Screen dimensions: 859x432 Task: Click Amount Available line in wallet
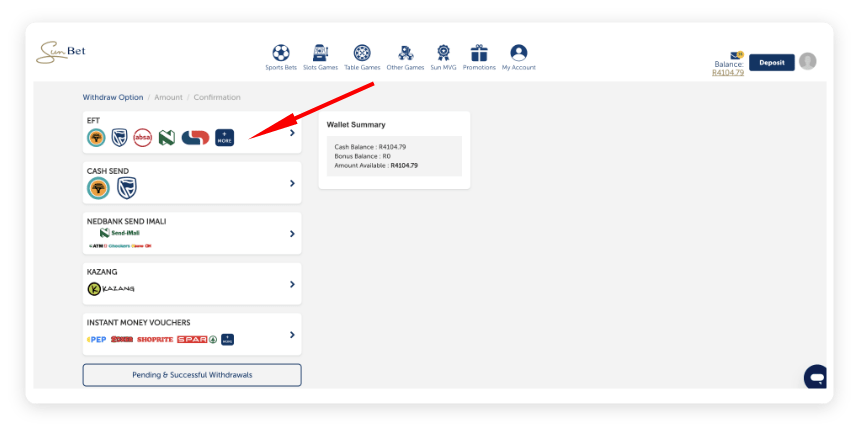pos(376,165)
